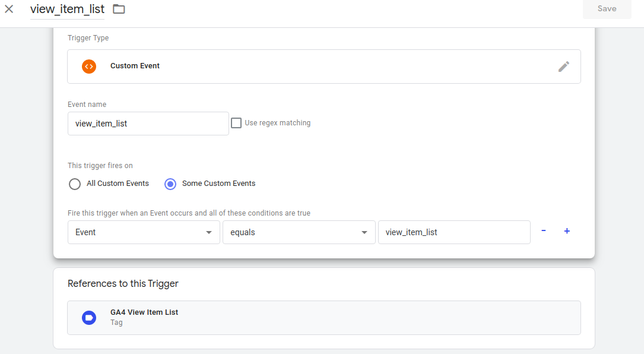
Task: Expand the equals operator dropdown
Action: (299, 232)
